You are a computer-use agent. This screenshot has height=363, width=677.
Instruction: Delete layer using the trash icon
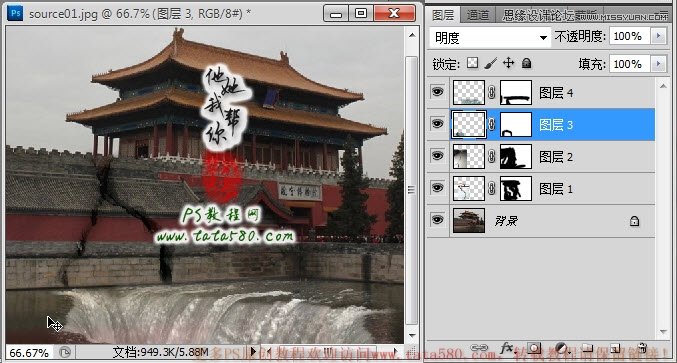642,348
